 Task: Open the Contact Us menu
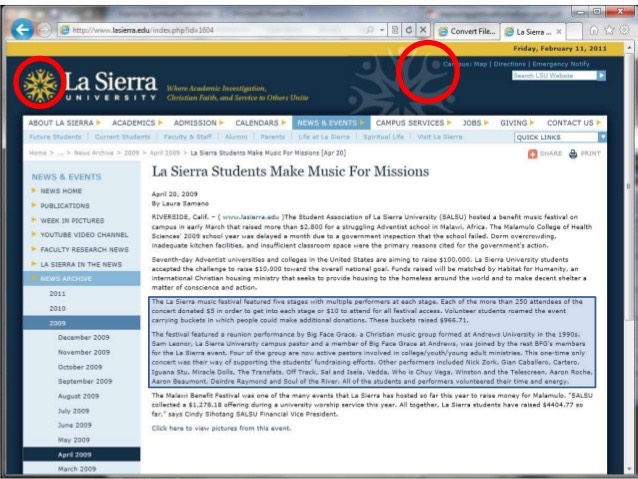574,123
